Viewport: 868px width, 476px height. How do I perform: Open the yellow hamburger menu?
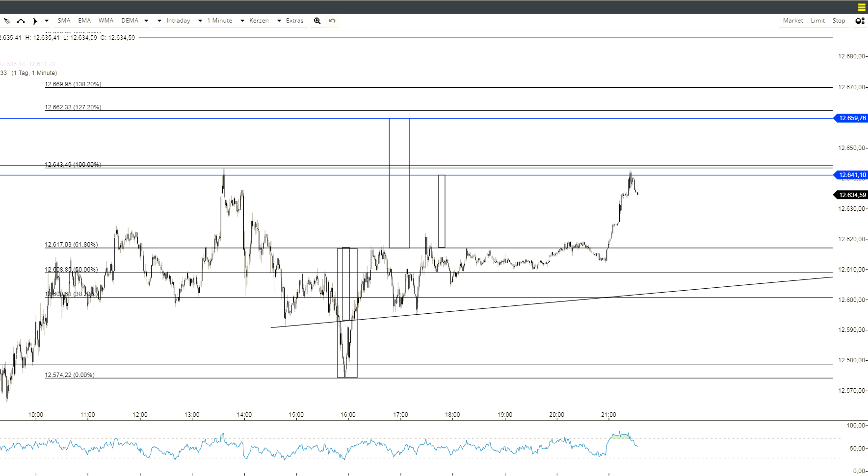pyautogui.click(x=861, y=7)
